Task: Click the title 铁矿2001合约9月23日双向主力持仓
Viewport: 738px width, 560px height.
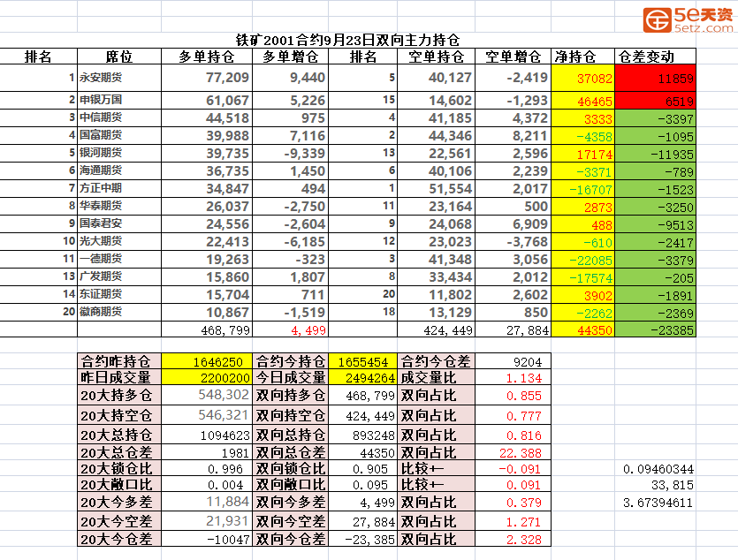Action: point(347,40)
